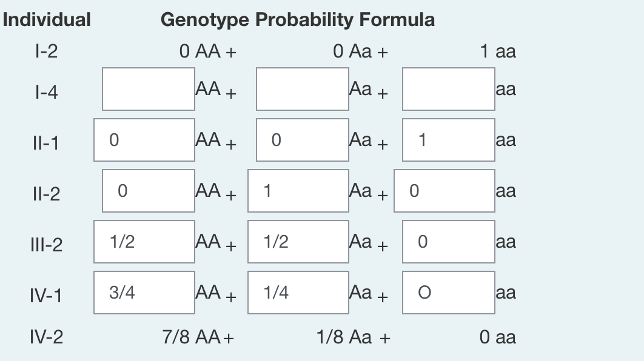Click the Aa field showing 1/2 in row III-2
Screen dimensions: 644x361
pyautogui.click(x=297, y=241)
